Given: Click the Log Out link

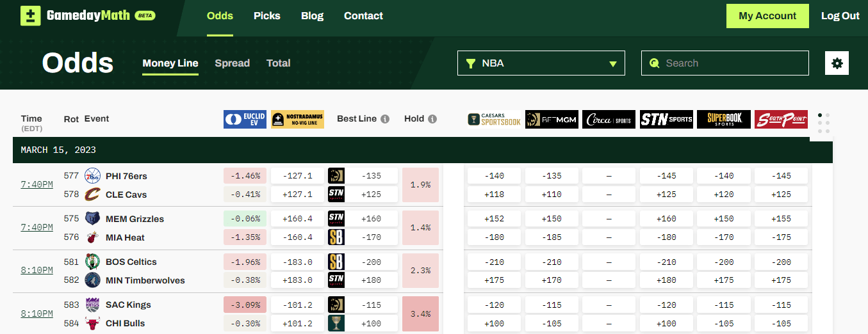Looking at the screenshot, I should tap(840, 16).
